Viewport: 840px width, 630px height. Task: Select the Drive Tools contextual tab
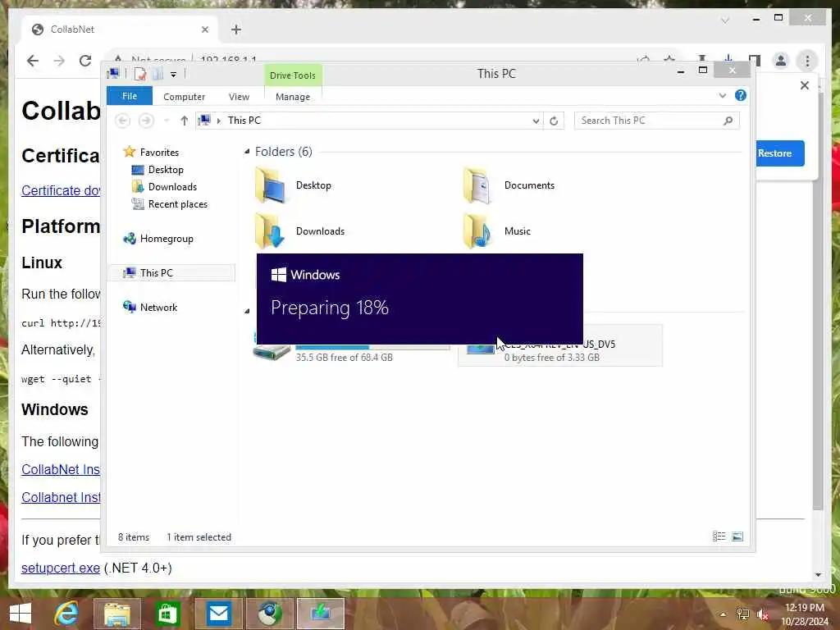point(293,75)
